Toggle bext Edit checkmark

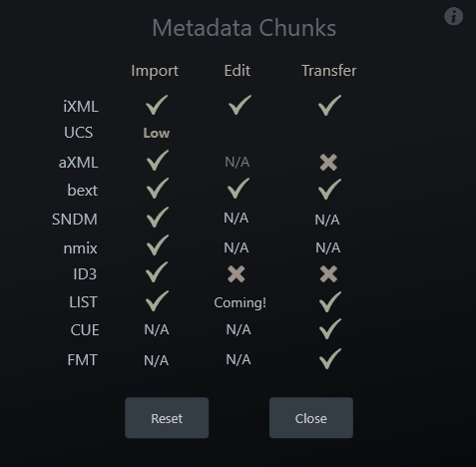pyautogui.click(x=238, y=189)
